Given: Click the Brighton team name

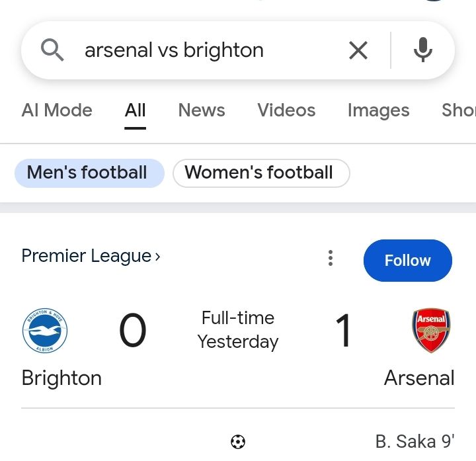Looking at the screenshot, I should point(61,378).
